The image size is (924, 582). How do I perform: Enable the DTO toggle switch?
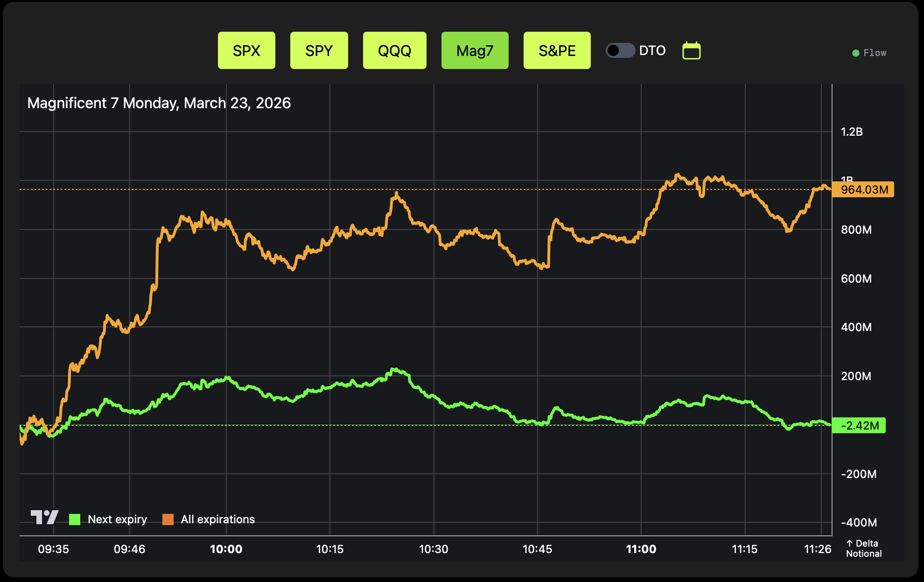click(x=620, y=50)
